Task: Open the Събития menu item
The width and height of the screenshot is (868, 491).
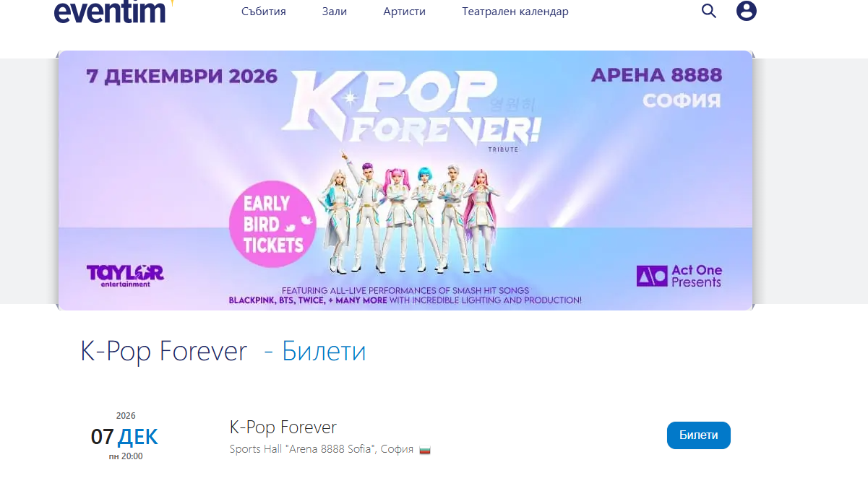Action: [x=264, y=12]
